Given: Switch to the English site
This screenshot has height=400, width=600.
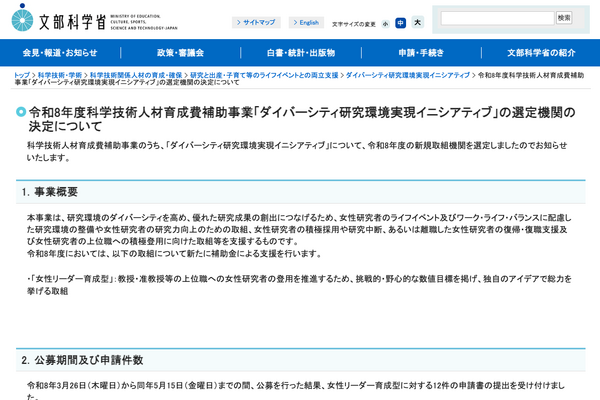Looking at the screenshot, I should pyautogui.click(x=306, y=23).
